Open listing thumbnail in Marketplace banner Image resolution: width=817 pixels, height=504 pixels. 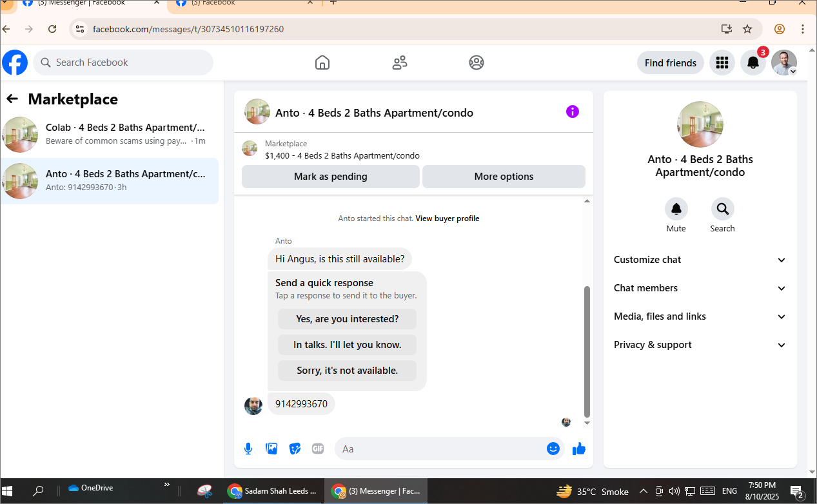tap(250, 149)
